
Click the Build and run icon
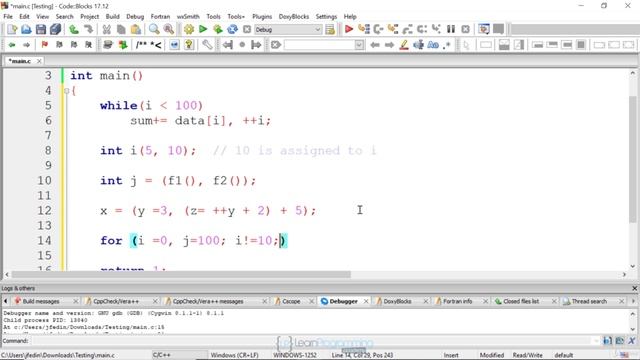point(218,29)
